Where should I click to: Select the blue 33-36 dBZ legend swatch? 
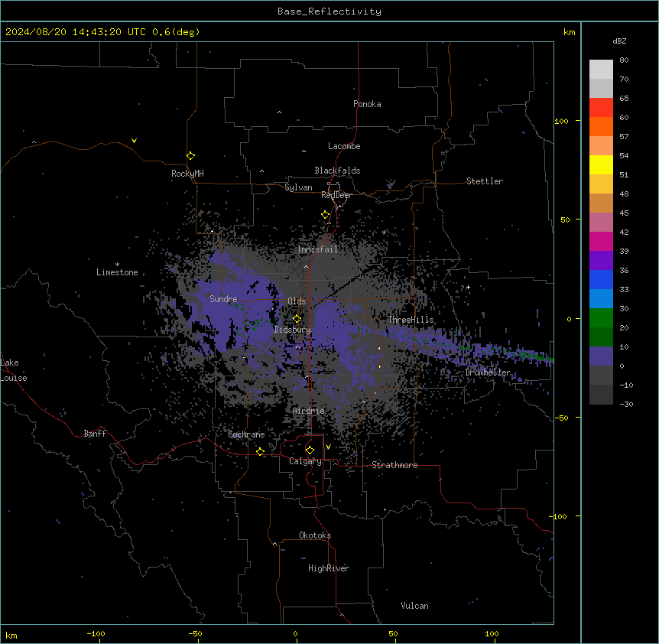[x=601, y=279]
